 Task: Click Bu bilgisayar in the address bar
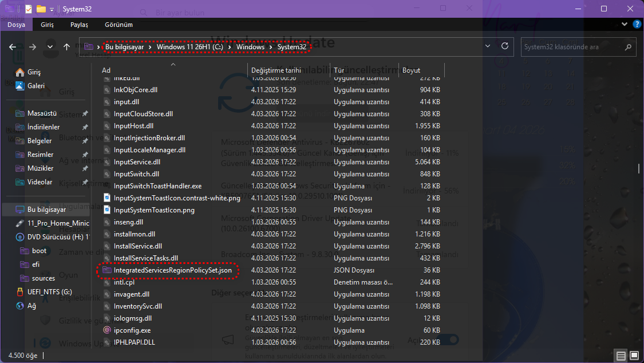coord(124,47)
